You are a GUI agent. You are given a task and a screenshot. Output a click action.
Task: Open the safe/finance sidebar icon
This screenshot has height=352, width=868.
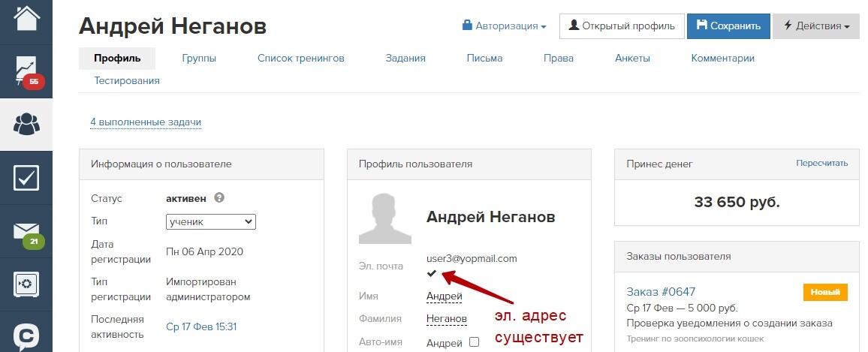26,284
